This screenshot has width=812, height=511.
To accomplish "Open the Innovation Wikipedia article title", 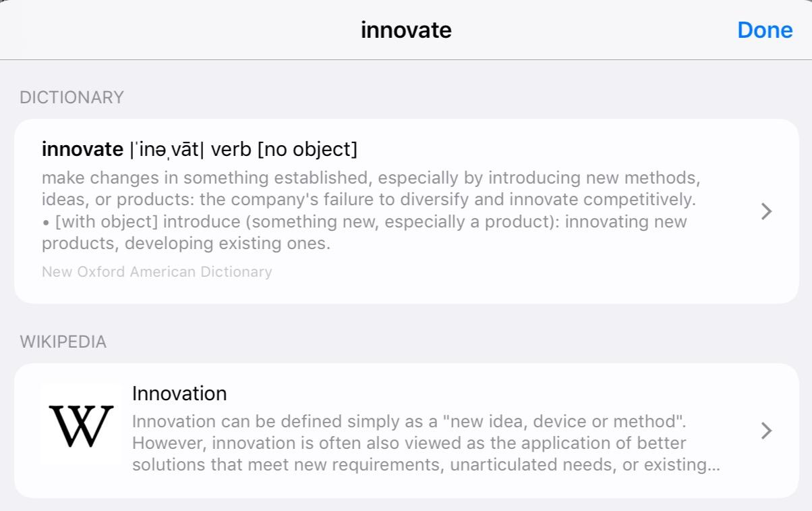I will 179,394.
